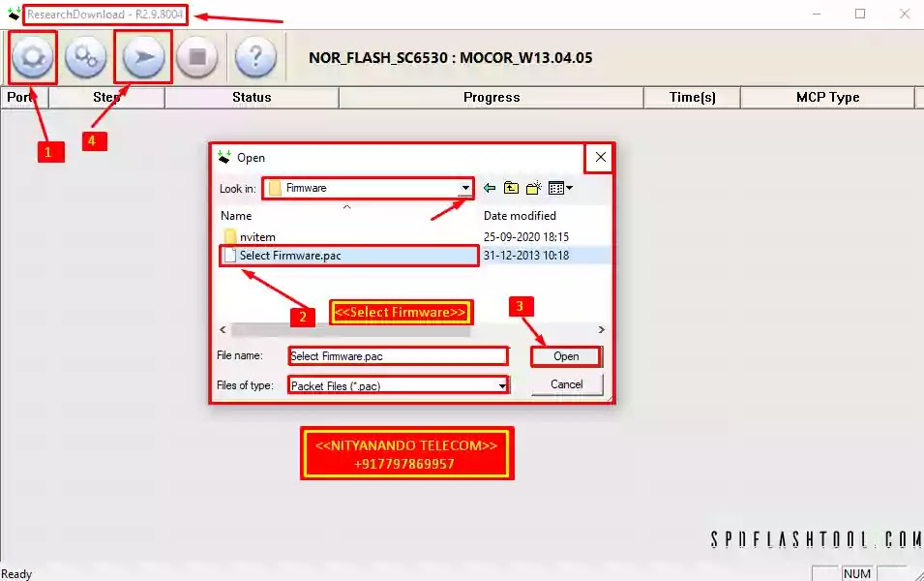Click the File name input field
The image size is (924, 581).
[x=399, y=356]
